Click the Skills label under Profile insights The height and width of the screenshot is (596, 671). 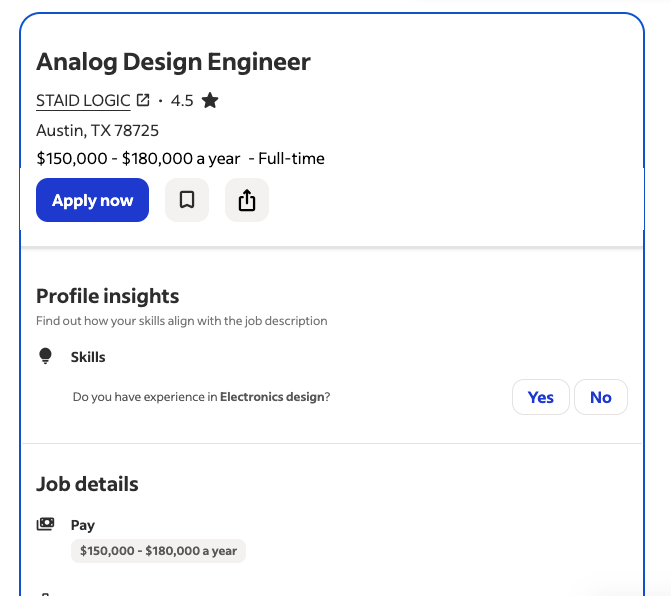[x=88, y=357]
